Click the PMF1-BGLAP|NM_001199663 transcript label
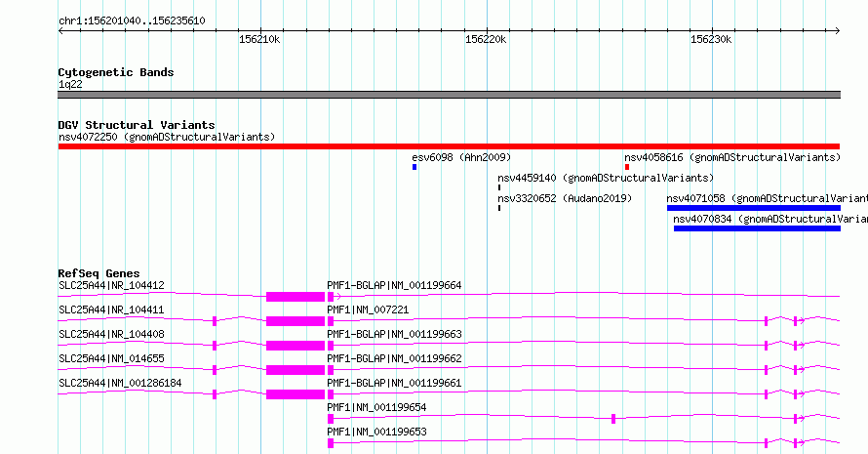 point(394,334)
